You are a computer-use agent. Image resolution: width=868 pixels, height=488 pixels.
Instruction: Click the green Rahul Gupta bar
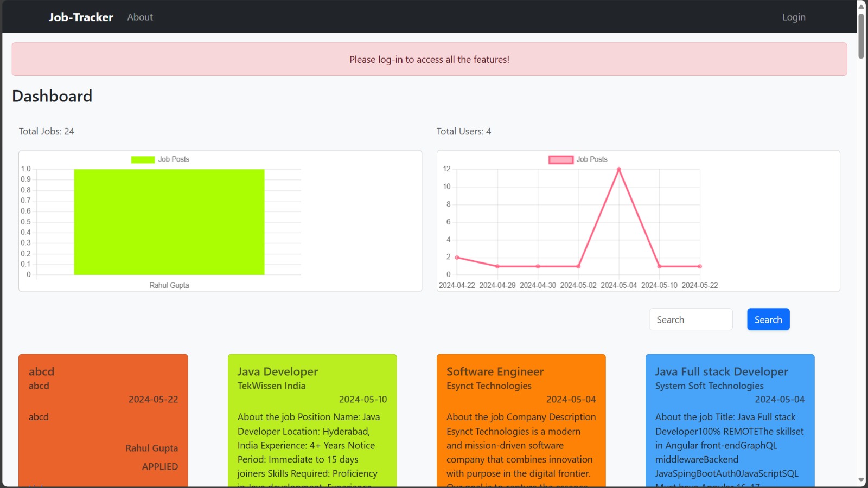pos(169,222)
